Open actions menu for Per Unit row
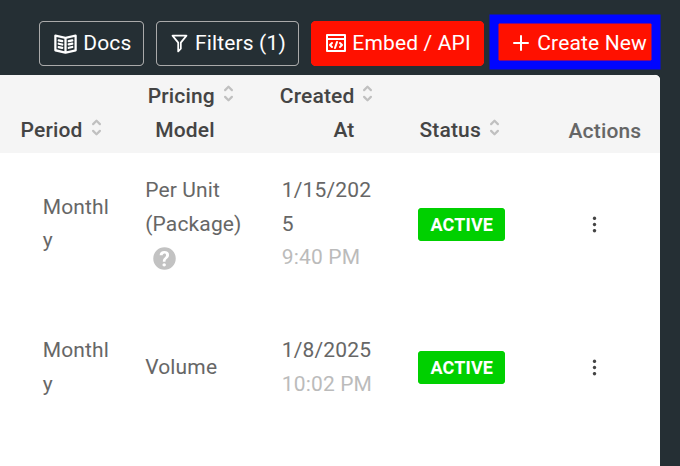 (x=594, y=225)
